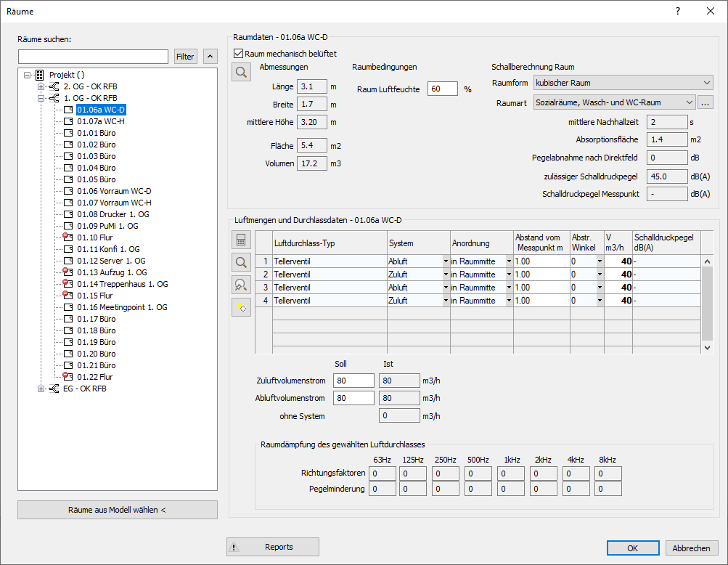Image resolution: width=728 pixels, height=565 pixels.
Task: Click the Abstand vom Messpunkt cell in row 1
Action: [x=541, y=261]
